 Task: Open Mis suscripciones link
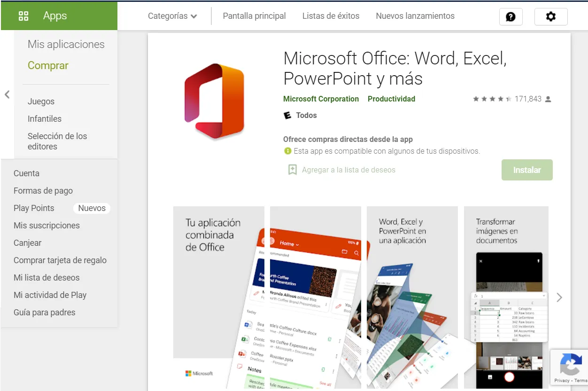[x=46, y=226]
